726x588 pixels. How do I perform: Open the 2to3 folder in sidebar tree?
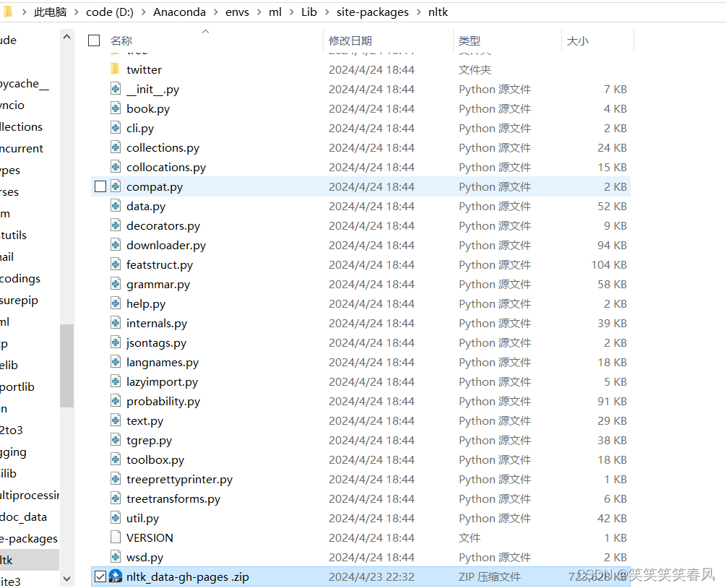[12, 430]
